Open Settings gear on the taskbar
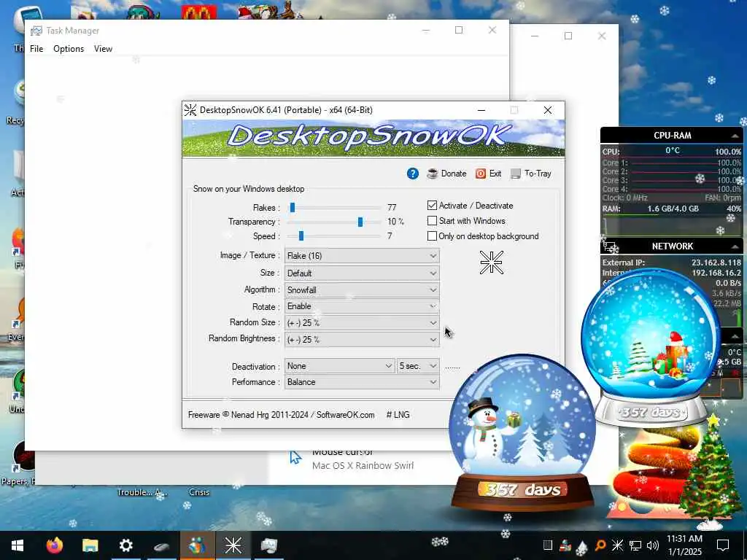The width and height of the screenshot is (747, 560). coord(125,545)
